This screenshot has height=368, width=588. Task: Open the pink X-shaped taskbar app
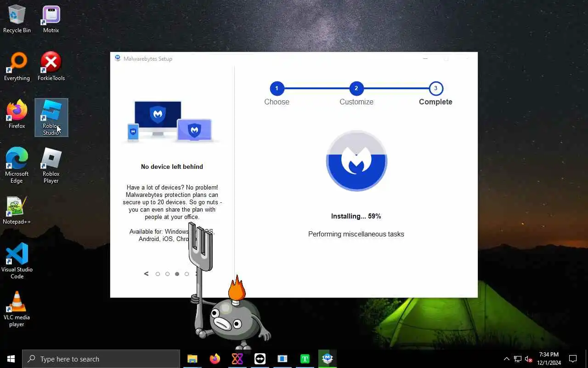237,359
